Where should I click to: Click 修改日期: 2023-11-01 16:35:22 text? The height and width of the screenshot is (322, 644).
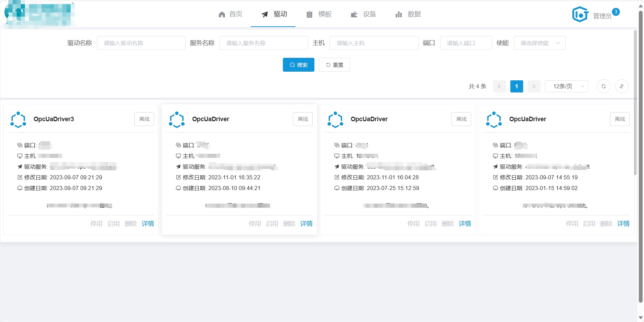[222, 177]
